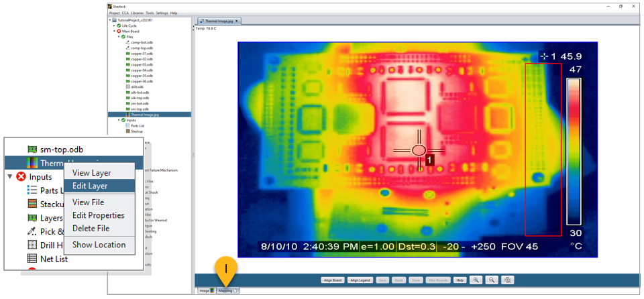
Task: Click the sm-top.odb layer icon in callout
Action: (x=32, y=149)
